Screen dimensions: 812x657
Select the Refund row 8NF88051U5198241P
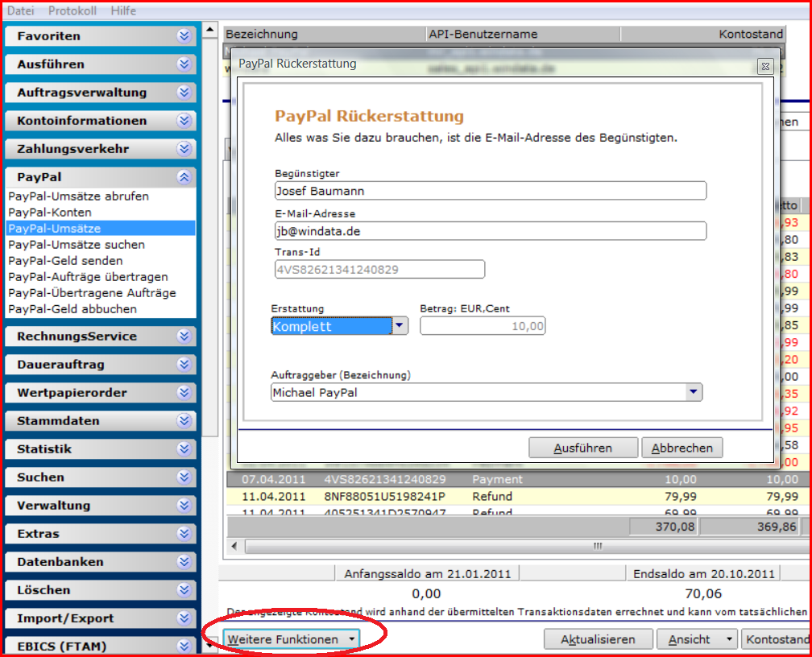[x=518, y=497]
